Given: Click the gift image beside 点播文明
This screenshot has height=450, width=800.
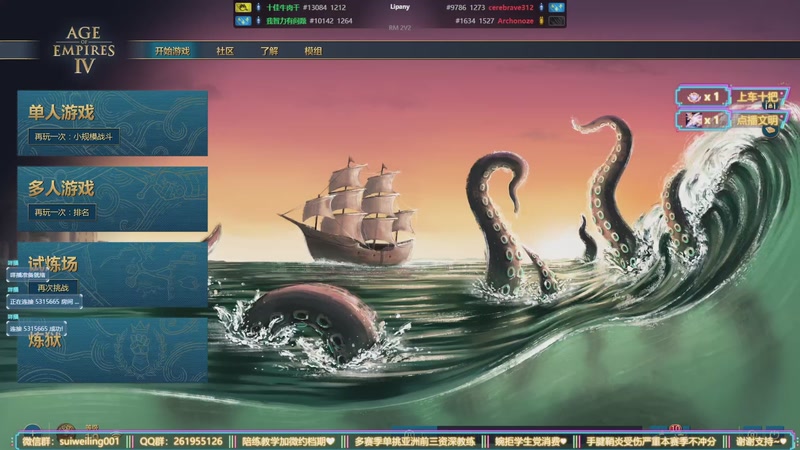Looking at the screenshot, I should coord(693,120).
